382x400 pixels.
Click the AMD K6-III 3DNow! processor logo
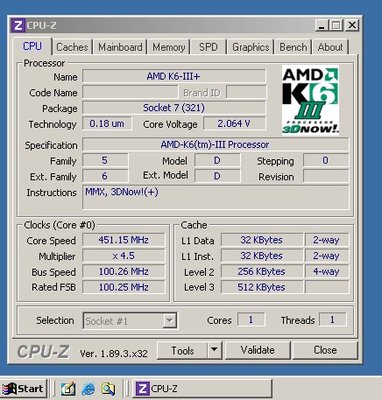(x=310, y=100)
